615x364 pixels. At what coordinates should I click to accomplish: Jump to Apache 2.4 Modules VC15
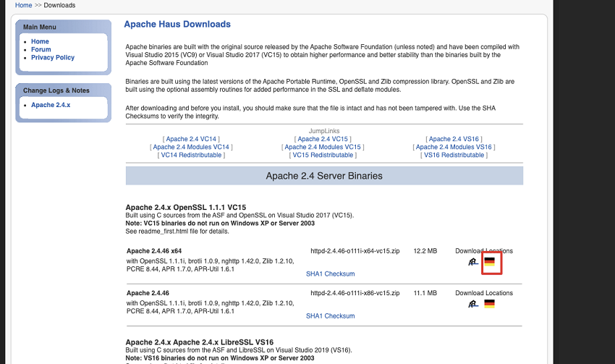click(323, 147)
